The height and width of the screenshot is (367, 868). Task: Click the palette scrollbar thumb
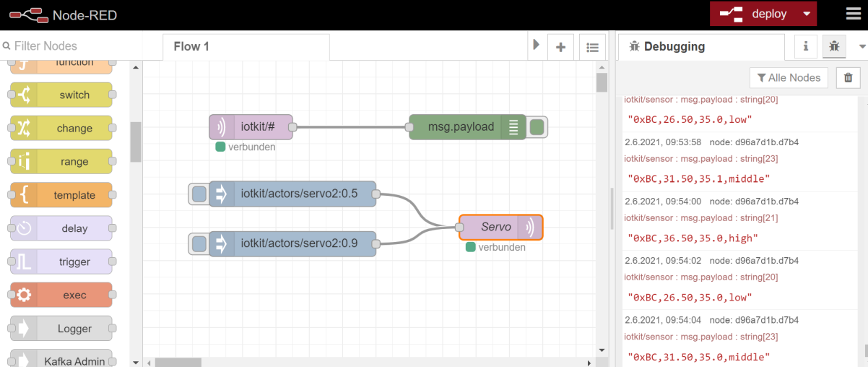[x=136, y=142]
